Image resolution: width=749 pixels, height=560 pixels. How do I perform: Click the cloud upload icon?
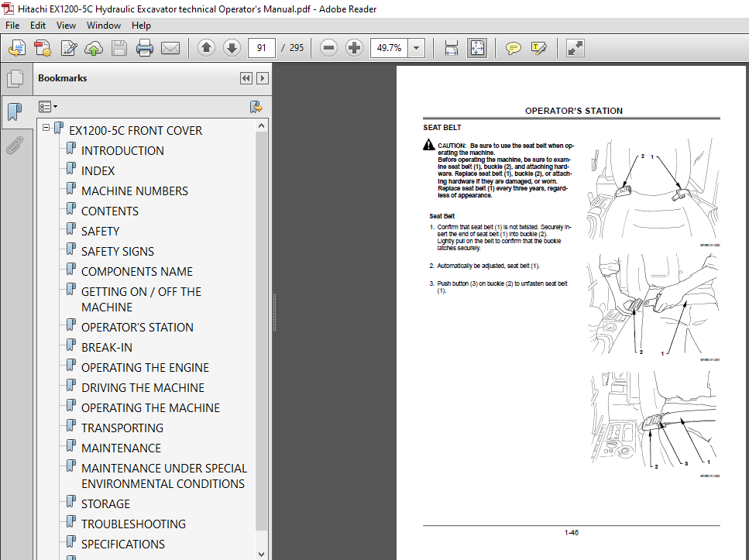point(94,48)
